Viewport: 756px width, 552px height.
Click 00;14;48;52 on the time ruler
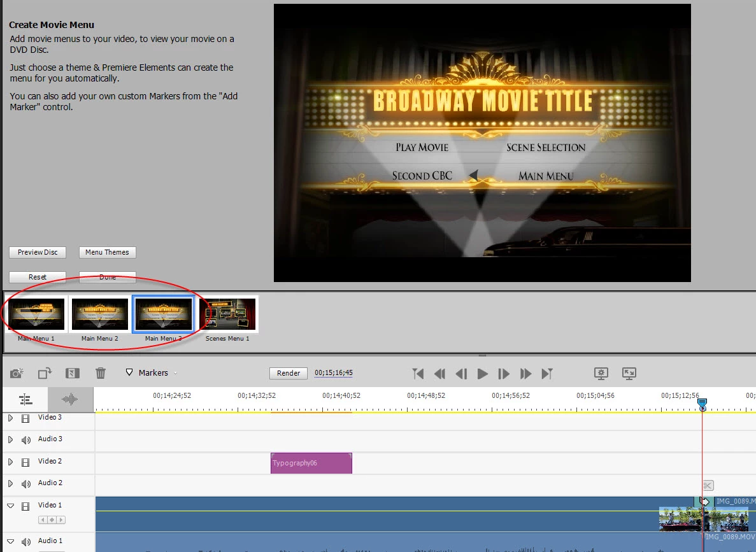coord(425,395)
